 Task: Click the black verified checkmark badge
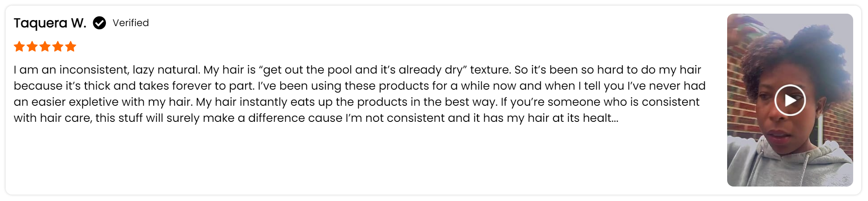(x=99, y=23)
